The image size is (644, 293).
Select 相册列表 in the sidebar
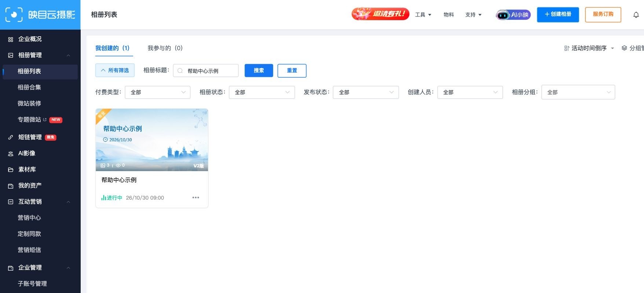click(x=40, y=71)
